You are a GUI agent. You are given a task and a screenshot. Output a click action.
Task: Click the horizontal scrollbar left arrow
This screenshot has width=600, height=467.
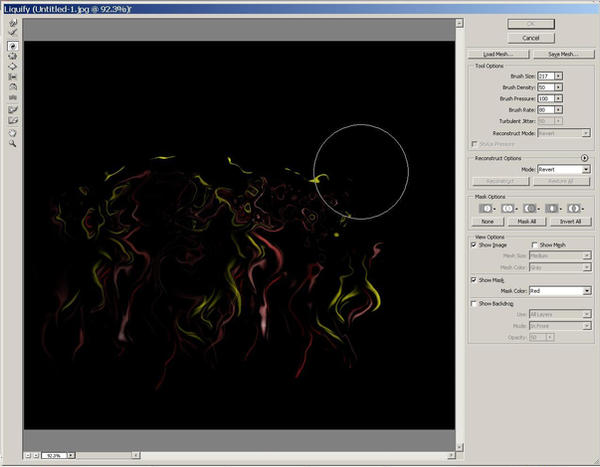(x=136, y=456)
